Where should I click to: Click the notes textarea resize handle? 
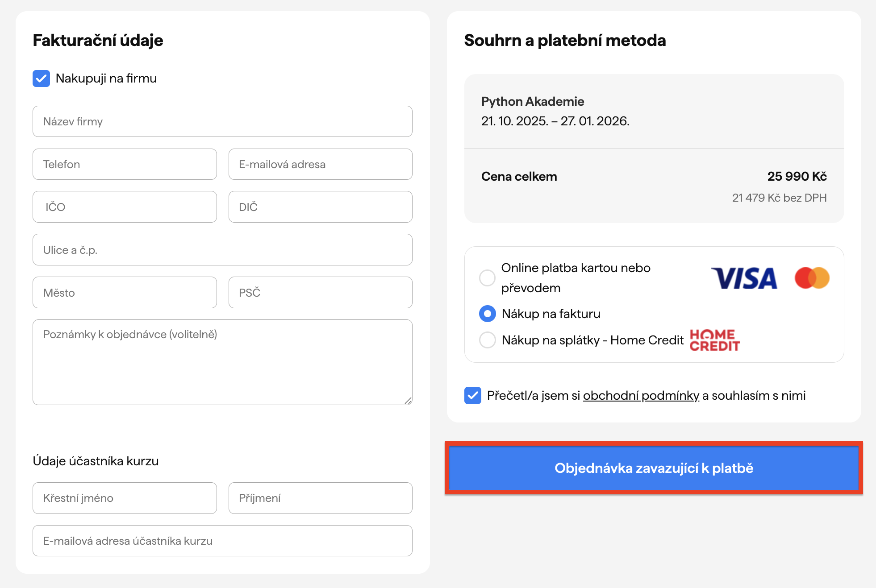(x=408, y=401)
